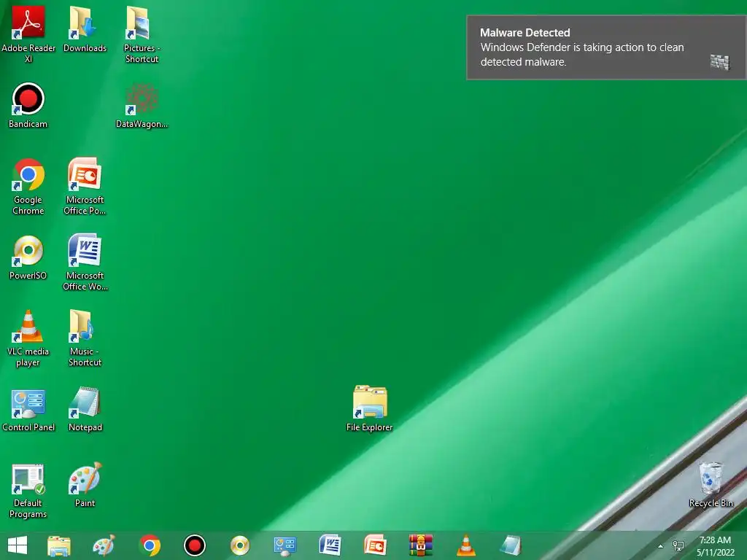Launch Google Chrome desktop icon
This screenshot has height=560, width=747.
coord(28,187)
